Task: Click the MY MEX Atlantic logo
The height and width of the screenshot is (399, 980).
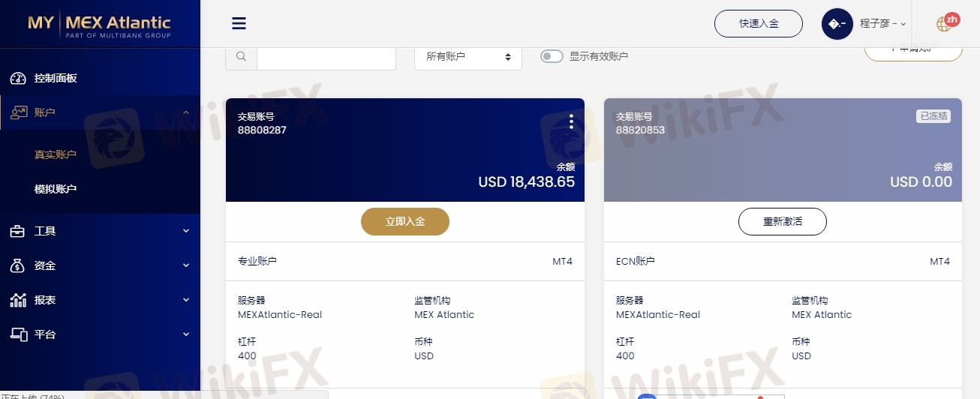Action: pos(99,24)
